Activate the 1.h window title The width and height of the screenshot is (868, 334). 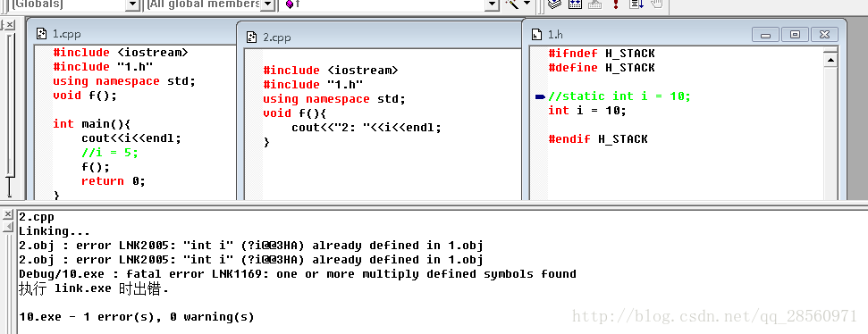[x=555, y=34]
